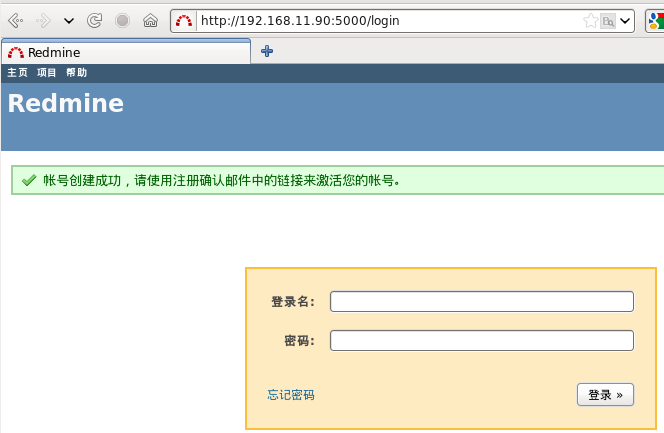Open 帮助 in top menu
The height and width of the screenshot is (433, 664).
76,73
